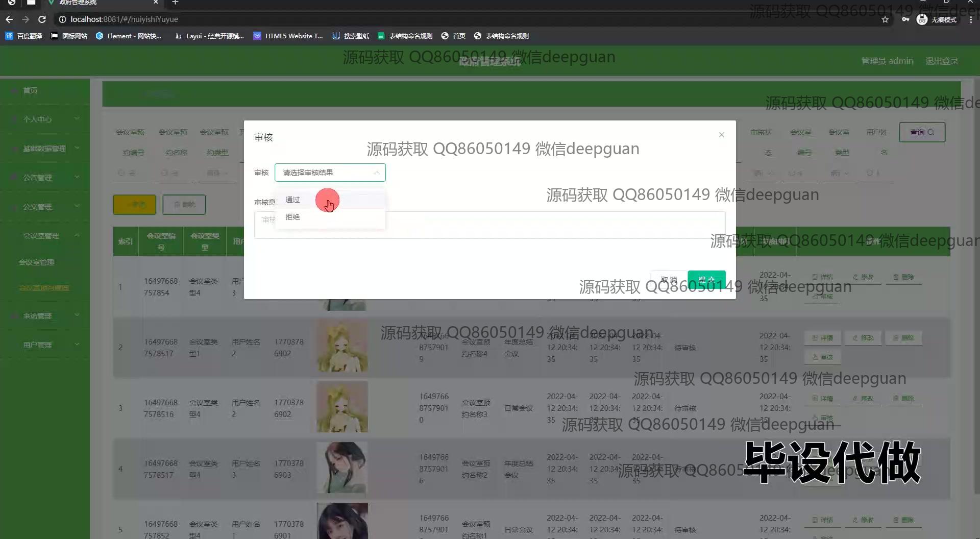Reload the page with browser refresh icon
This screenshot has height=539, width=980.
point(42,19)
